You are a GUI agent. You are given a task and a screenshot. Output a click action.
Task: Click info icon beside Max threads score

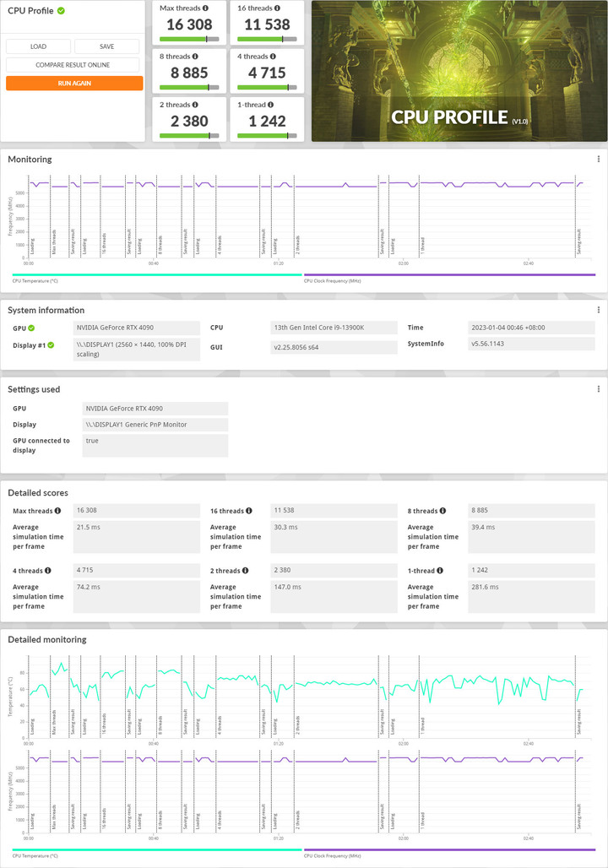pos(205,8)
